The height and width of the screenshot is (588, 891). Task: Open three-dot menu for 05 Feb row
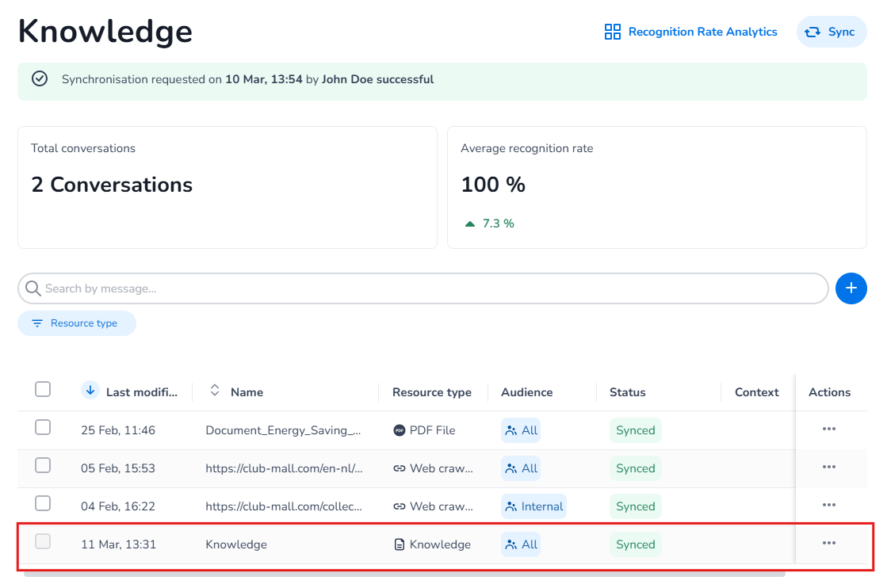click(829, 467)
